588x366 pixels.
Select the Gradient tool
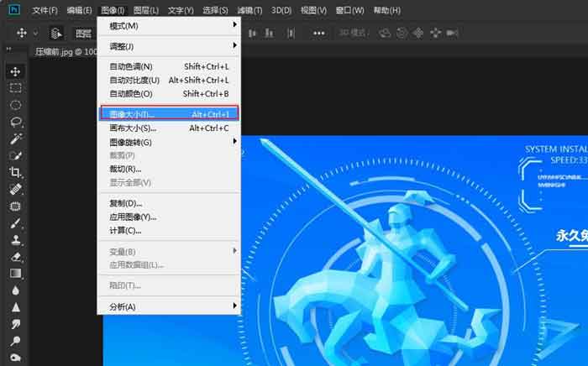[x=15, y=274]
